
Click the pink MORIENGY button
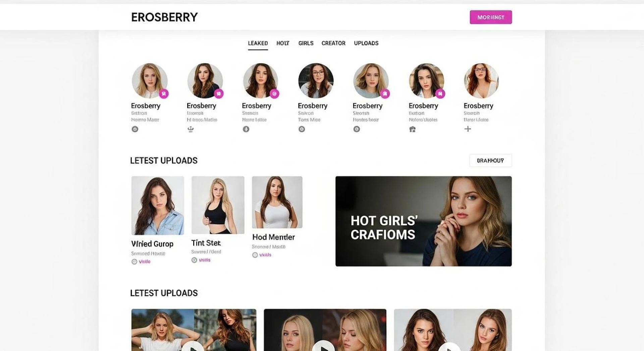click(x=491, y=17)
